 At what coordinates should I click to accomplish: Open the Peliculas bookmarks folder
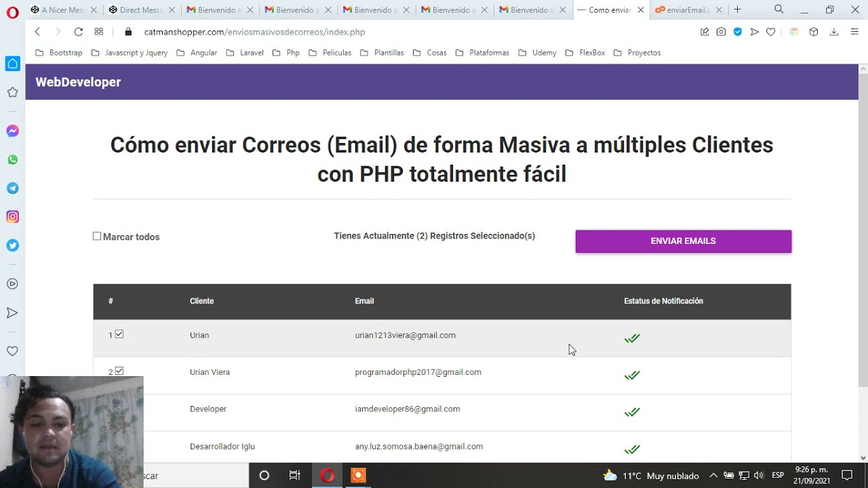[x=330, y=53]
